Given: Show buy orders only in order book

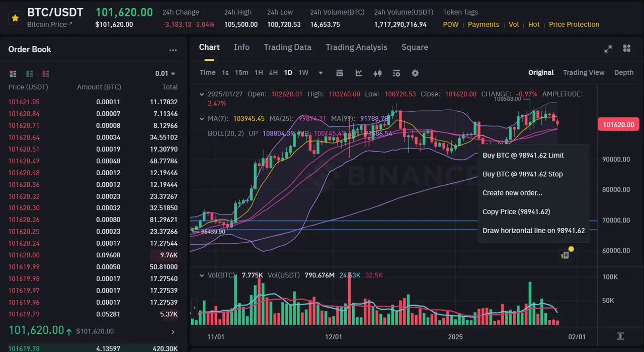Looking at the screenshot, I should point(30,74).
